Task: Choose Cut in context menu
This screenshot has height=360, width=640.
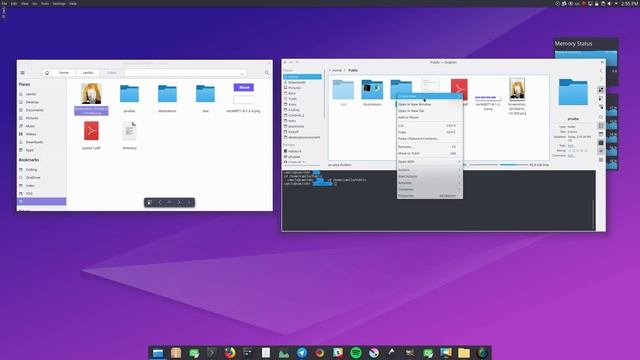Action: [x=429, y=126]
